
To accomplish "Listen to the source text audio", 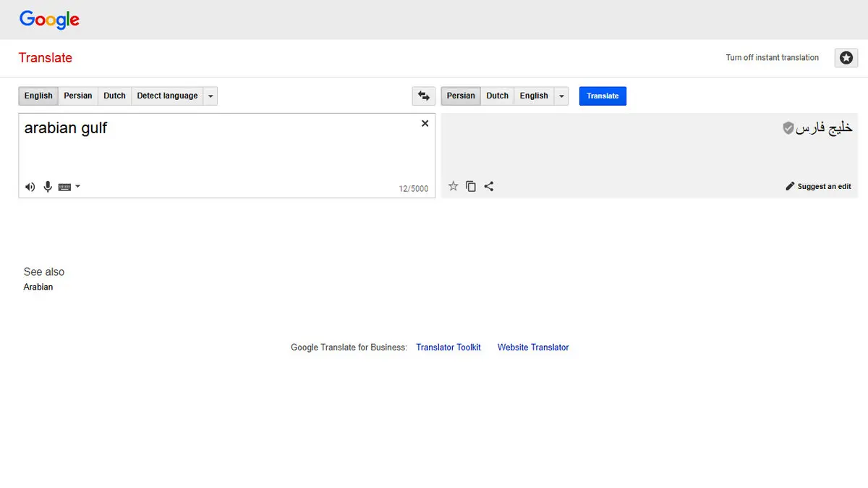I will click(30, 187).
